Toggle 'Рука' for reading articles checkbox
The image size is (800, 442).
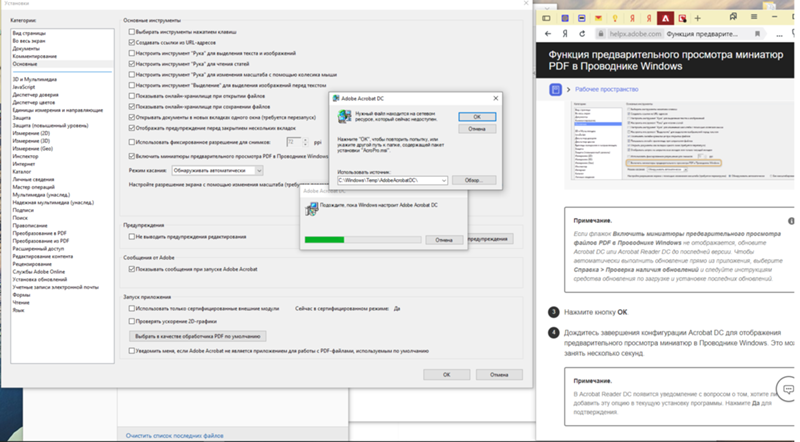132,64
